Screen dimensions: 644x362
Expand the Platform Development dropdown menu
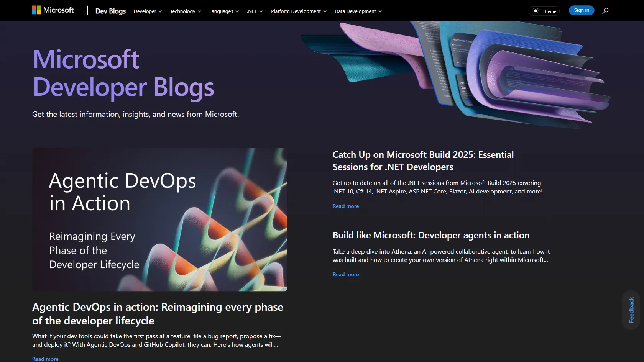(299, 11)
